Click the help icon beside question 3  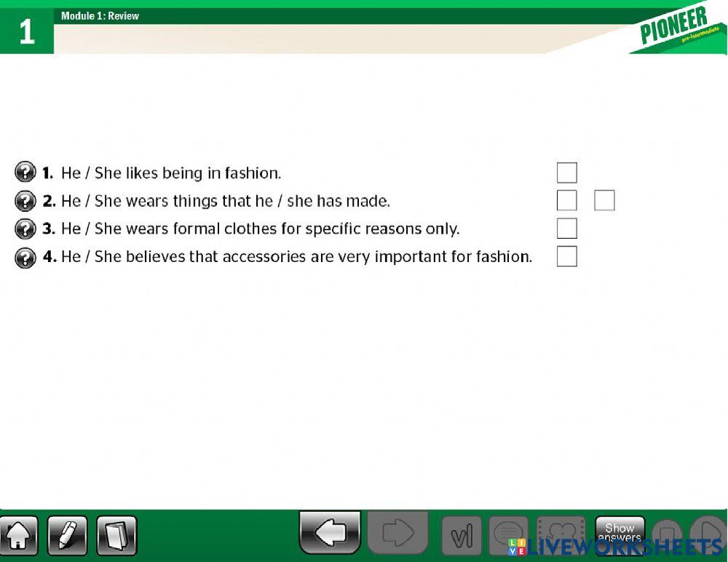[x=26, y=229]
